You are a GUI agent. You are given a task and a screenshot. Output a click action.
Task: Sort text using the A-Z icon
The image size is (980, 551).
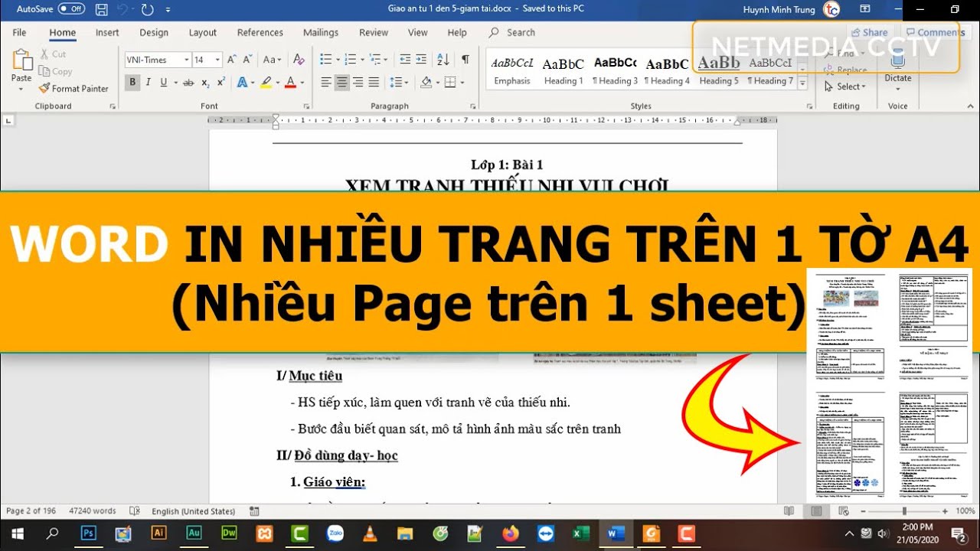point(443,60)
